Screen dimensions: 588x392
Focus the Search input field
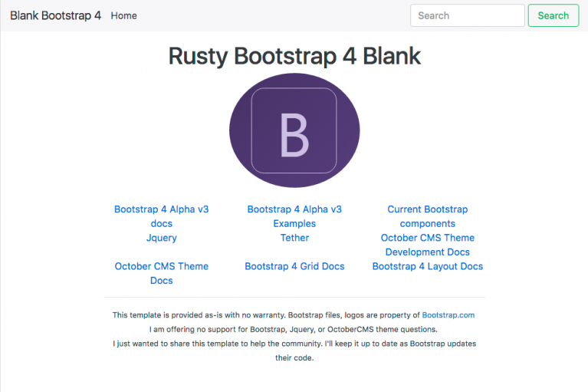(467, 15)
